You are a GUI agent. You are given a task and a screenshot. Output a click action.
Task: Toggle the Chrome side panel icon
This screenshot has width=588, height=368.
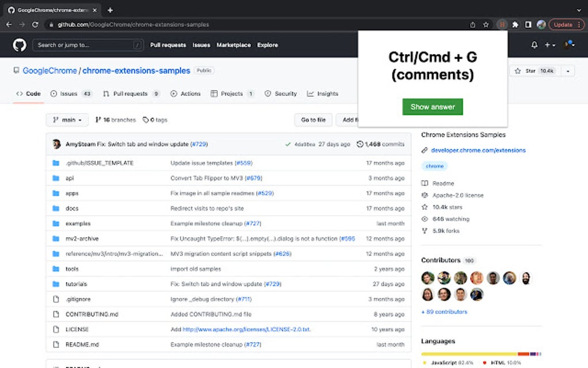coord(528,25)
